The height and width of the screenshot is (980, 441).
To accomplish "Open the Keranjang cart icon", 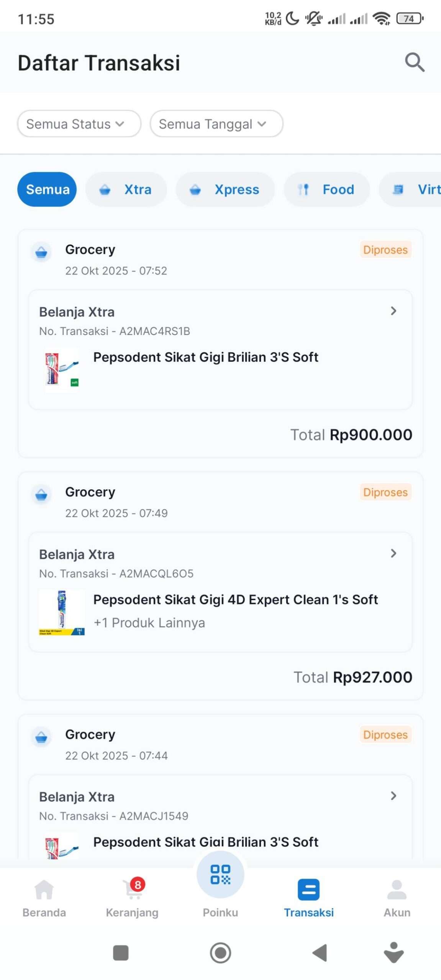I will tap(132, 889).
